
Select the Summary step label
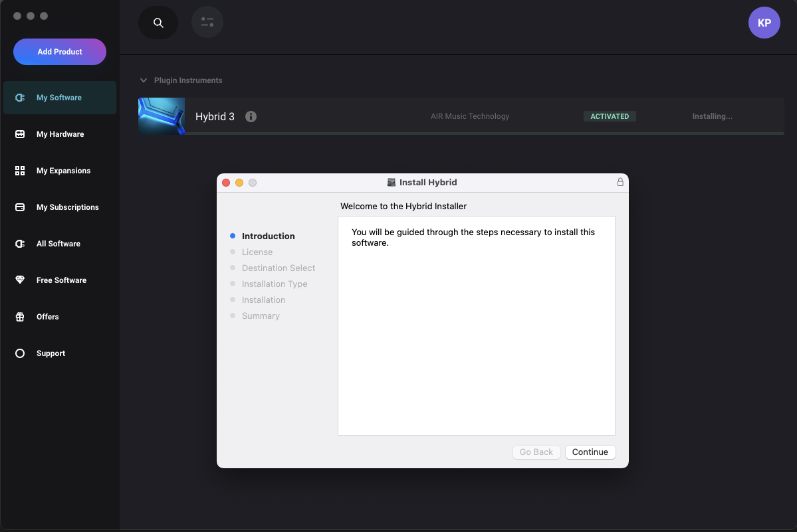[x=261, y=315]
